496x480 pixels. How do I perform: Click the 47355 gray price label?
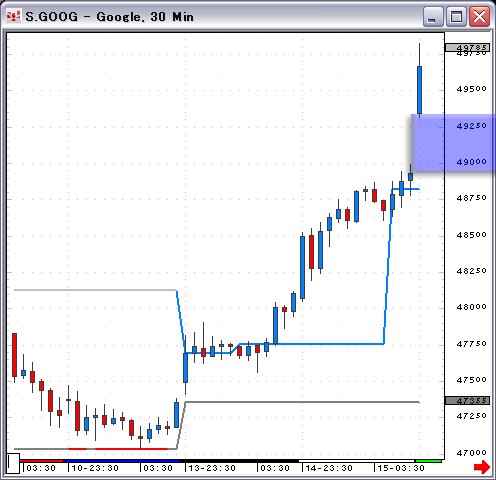(x=467, y=400)
